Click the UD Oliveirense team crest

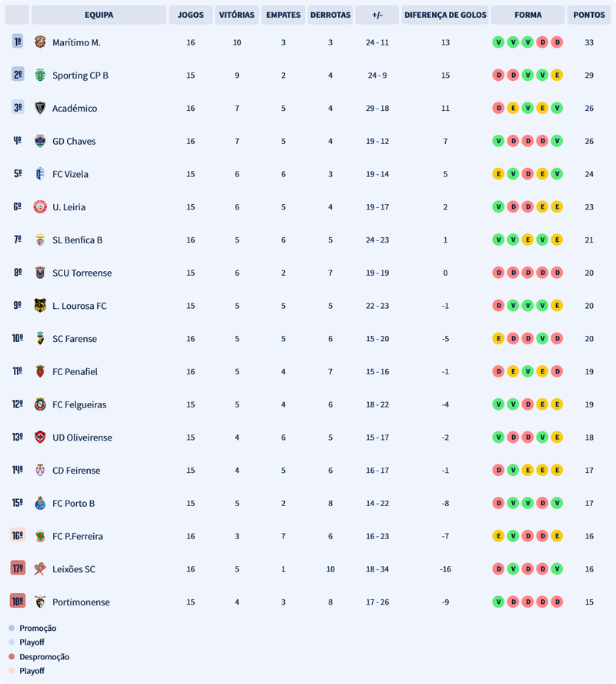tap(40, 438)
